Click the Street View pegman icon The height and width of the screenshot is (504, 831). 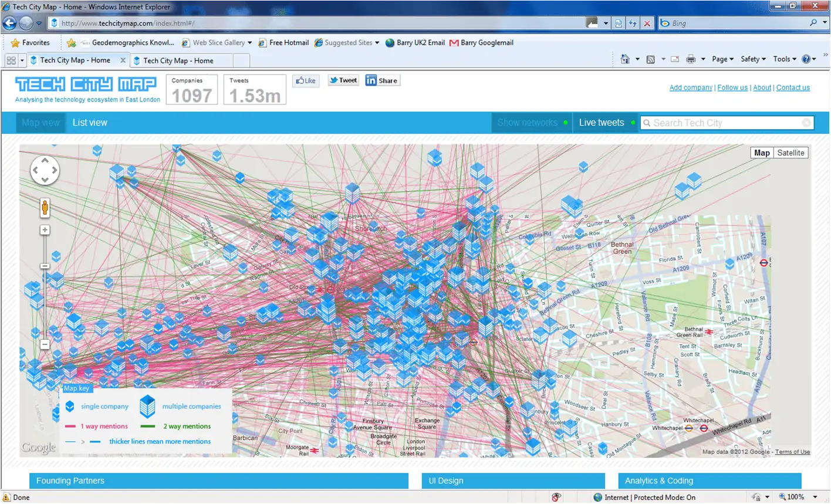(45, 208)
